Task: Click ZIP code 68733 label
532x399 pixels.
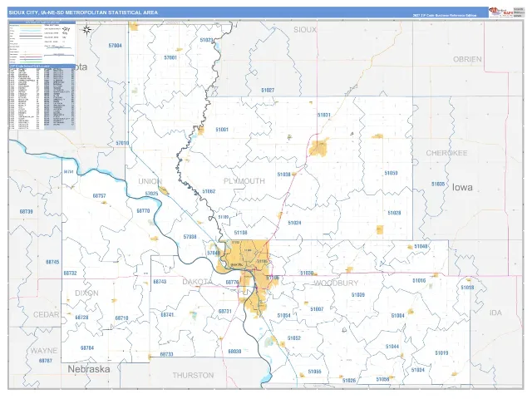Action: pyautogui.click(x=166, y=354)
